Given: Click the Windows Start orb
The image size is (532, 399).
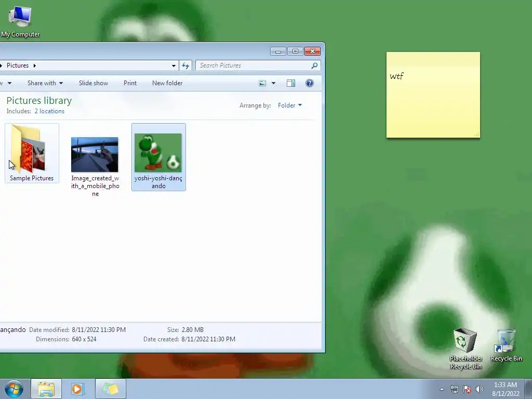Looking at the screenshot, I should tap(14, 389).
